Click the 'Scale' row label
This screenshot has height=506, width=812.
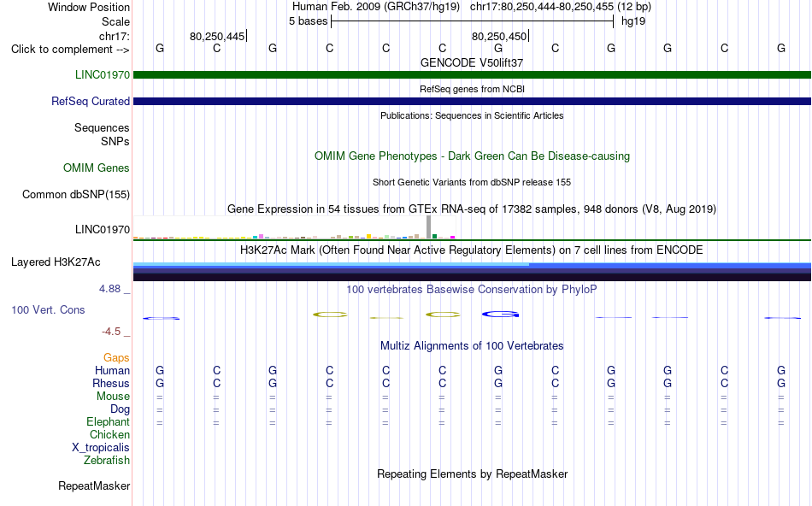(115, 21)
